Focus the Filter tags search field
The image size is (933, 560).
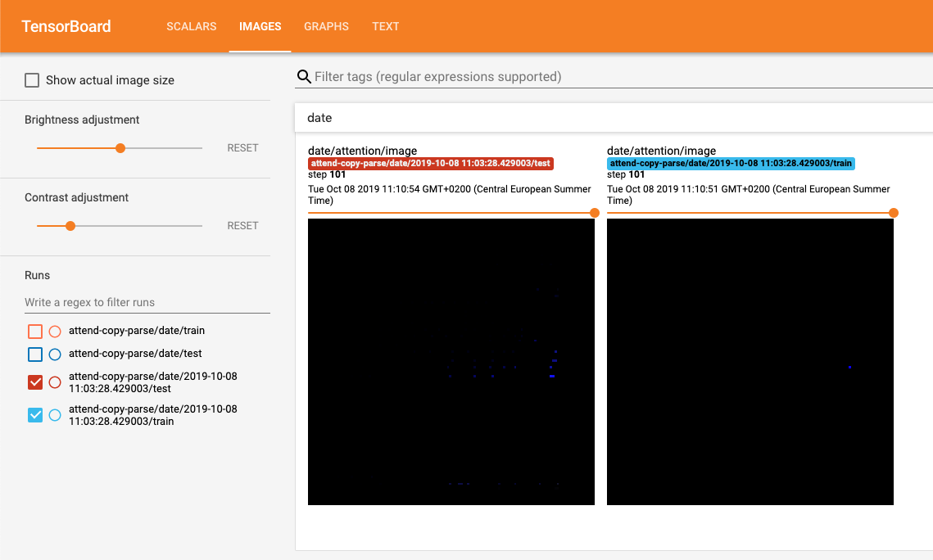pyautogui.click(x=622, y=77)
